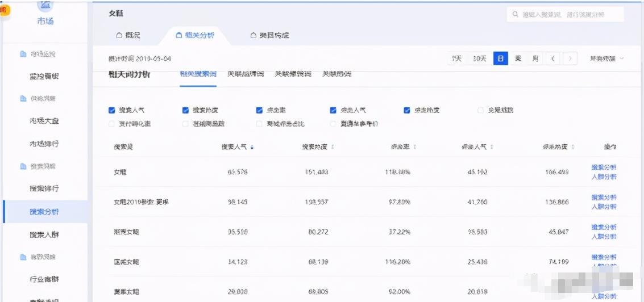Viewport: 644px width, 302px height.
Task: Uncheck the 搜索热度 metric checkbox
Action: click(x=185, y=110)
